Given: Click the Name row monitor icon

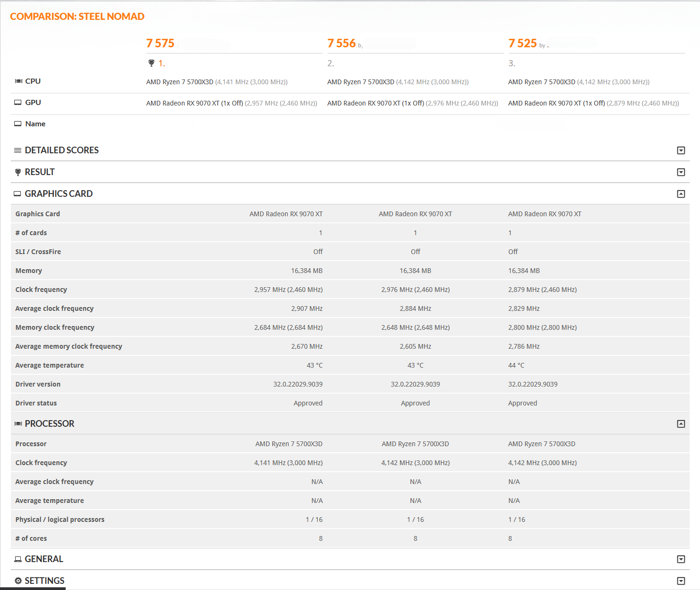Looking at the screenshot, I should pyautogui.click(x=18, y=124).
